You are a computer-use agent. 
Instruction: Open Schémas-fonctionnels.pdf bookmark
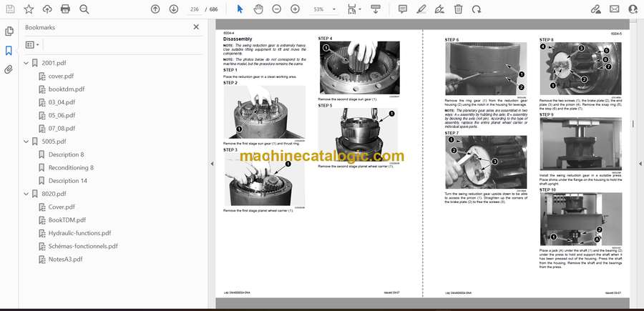(83, 246)
